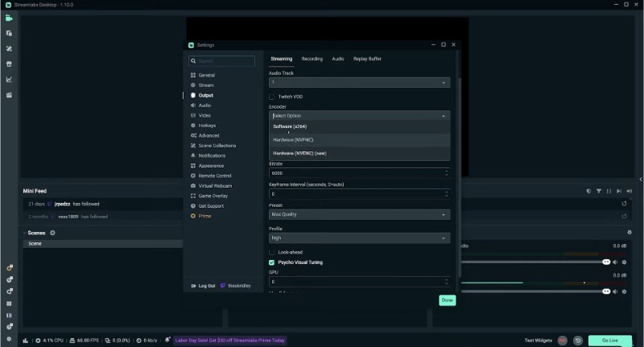Open the Prime link in settings
The height and width of the screenshot is (347, 644).
[x=204, y=216]
